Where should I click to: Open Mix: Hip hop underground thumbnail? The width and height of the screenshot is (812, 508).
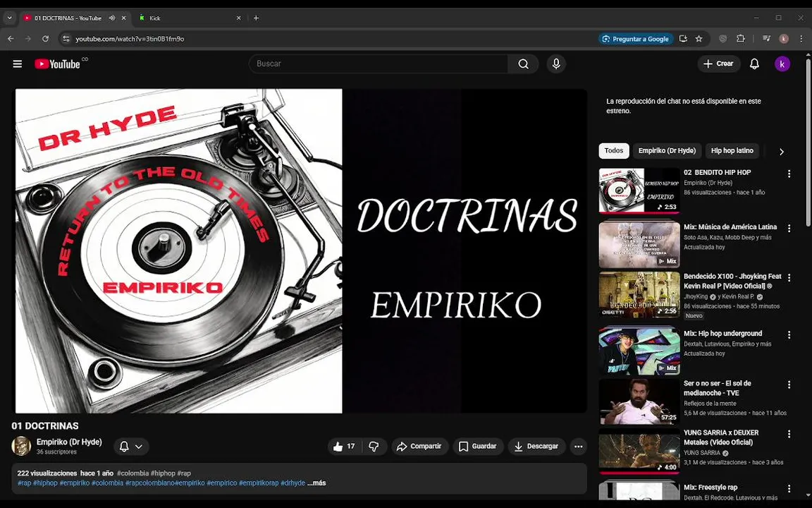(x=639, y=351)
